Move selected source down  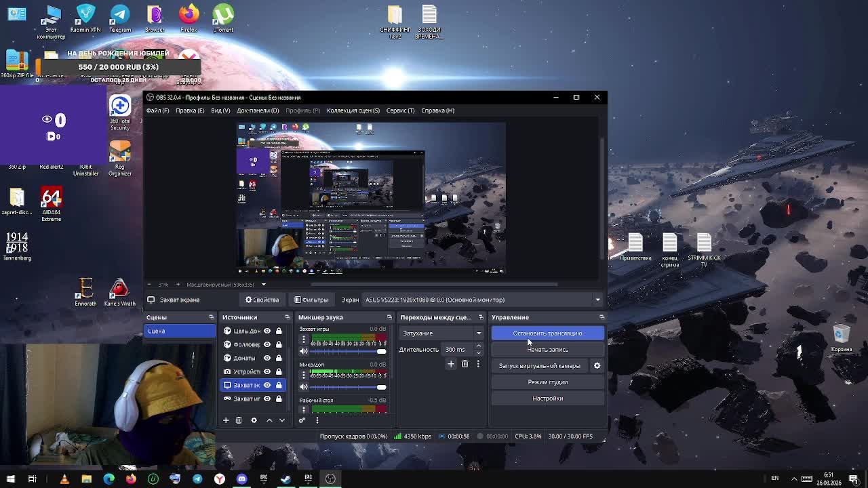(x=282, y=420)
